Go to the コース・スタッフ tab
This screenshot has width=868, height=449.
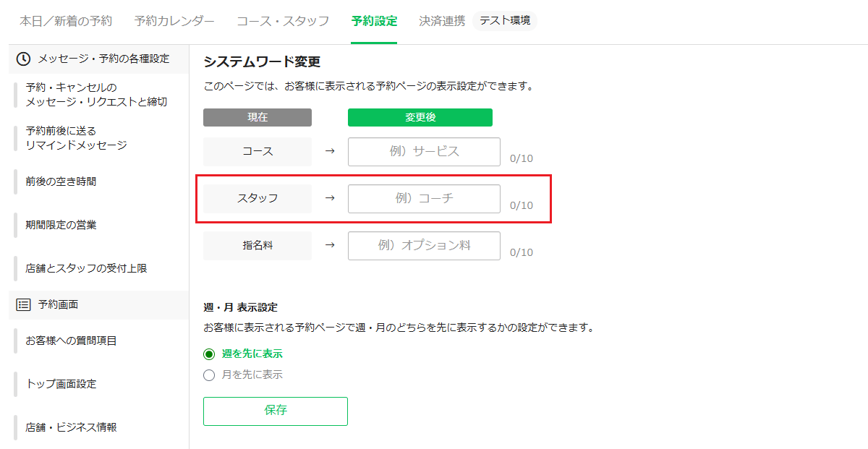pyautogui.click(x=283, y=21)
